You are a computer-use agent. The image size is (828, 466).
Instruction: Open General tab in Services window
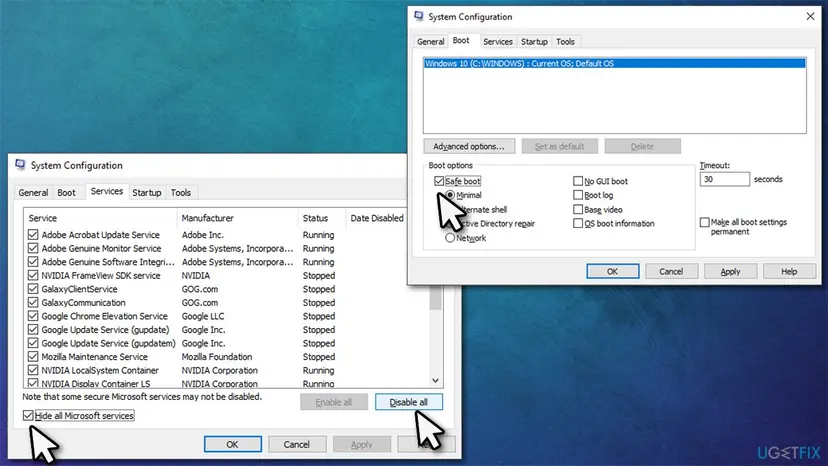pyautogui.click(x=33, y=193)
